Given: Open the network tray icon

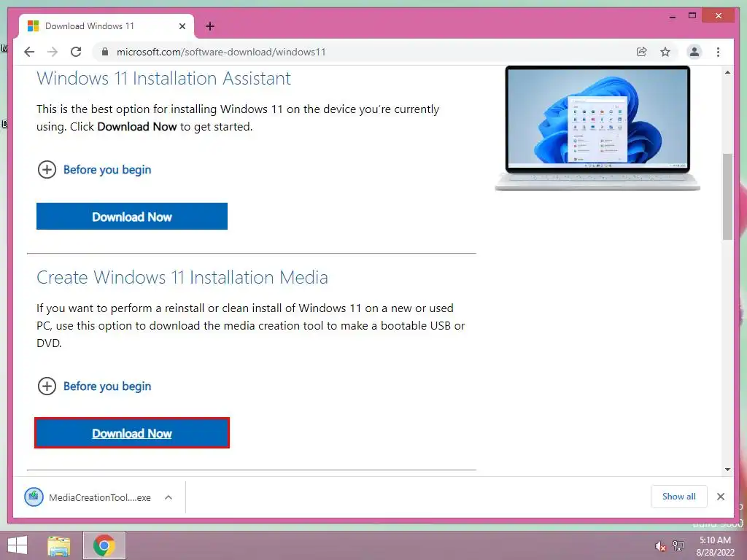Looking at the screenshot, I should (x=678, y=546).
